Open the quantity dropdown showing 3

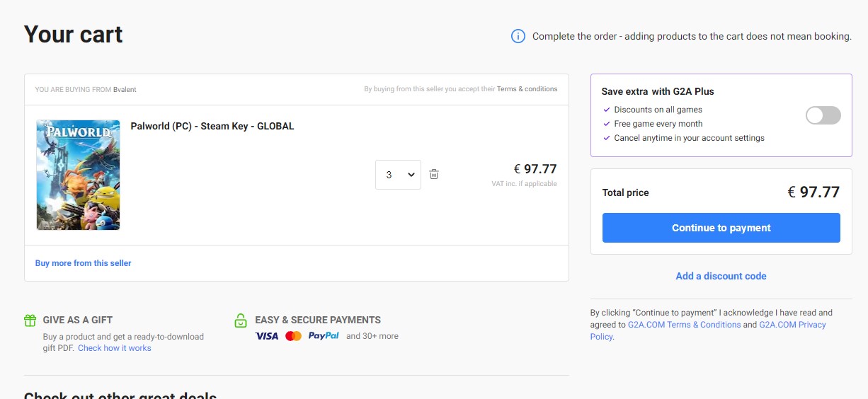(x=398, y=175)
